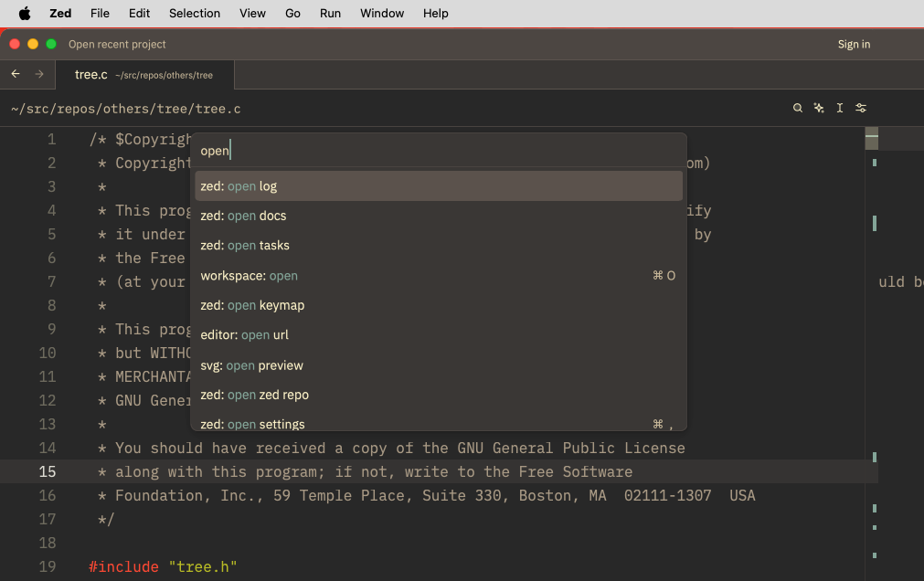The height and width of the screenshot is (581, 924).
Task: Run the zed: open docs command
Action: click(x=439, y=216)
